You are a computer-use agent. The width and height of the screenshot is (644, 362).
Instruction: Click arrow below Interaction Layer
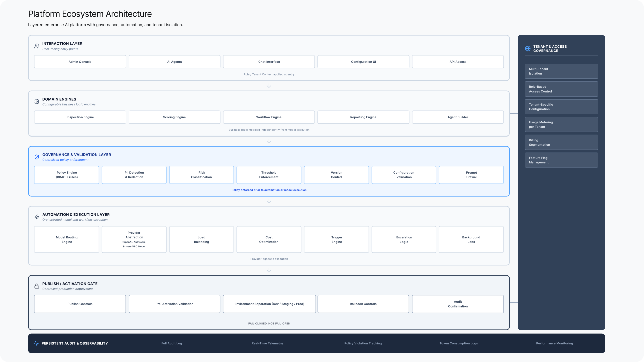point(269,86)
